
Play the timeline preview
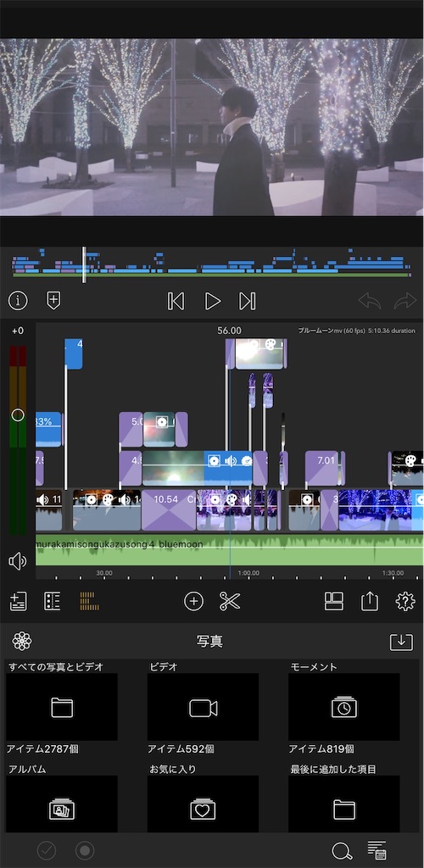coord(213,301)
